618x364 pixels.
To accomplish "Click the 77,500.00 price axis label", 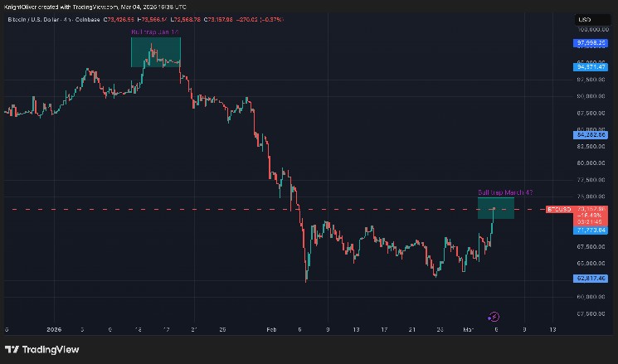I will point(591,180).
